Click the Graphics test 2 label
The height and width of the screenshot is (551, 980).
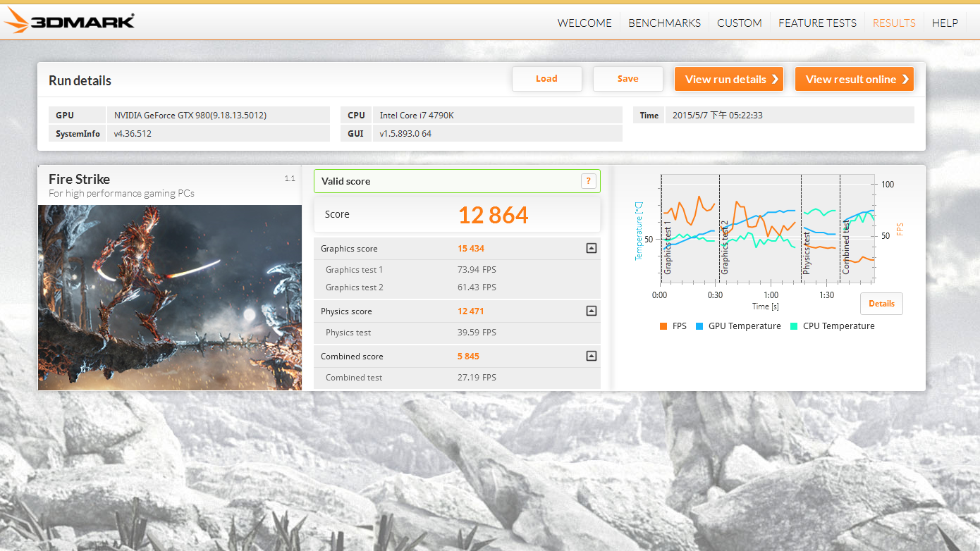[354, 287]
